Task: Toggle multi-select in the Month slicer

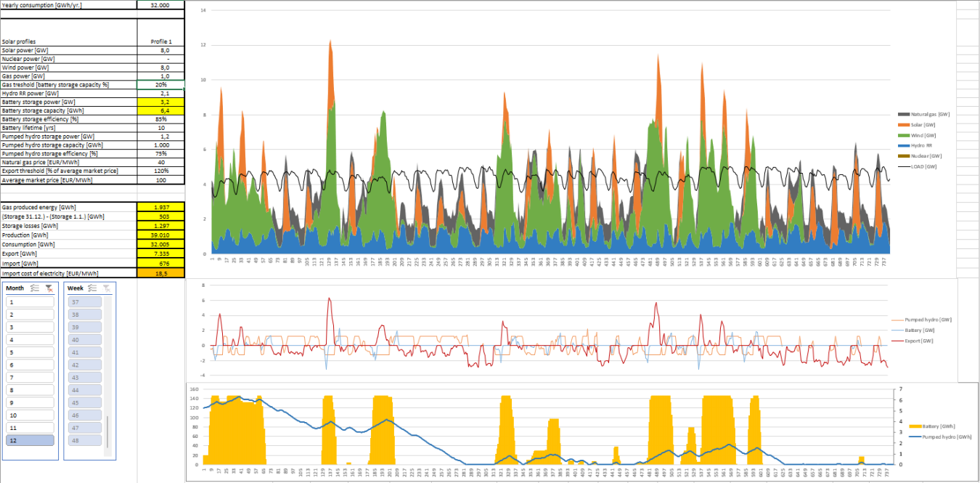Action: click(35, 288)
